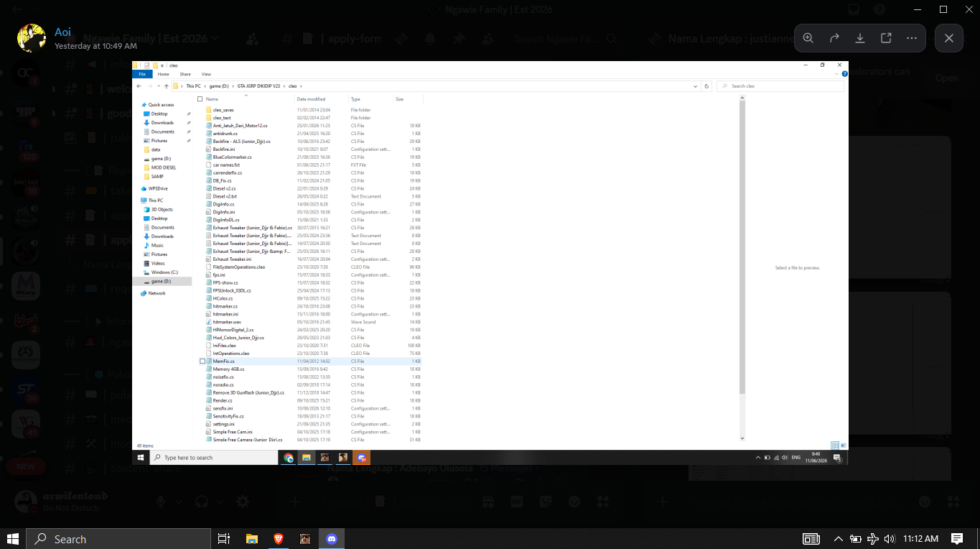Select the cleo_saves folder
Image resolution: width=980 pixels, height=549 pixels.
[x=223, y=110]
